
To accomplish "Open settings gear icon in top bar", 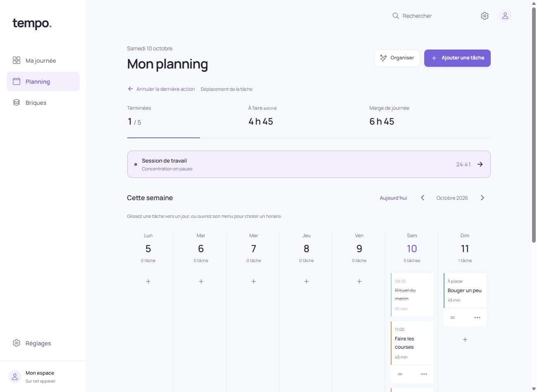I will click(x=485, y=16).
